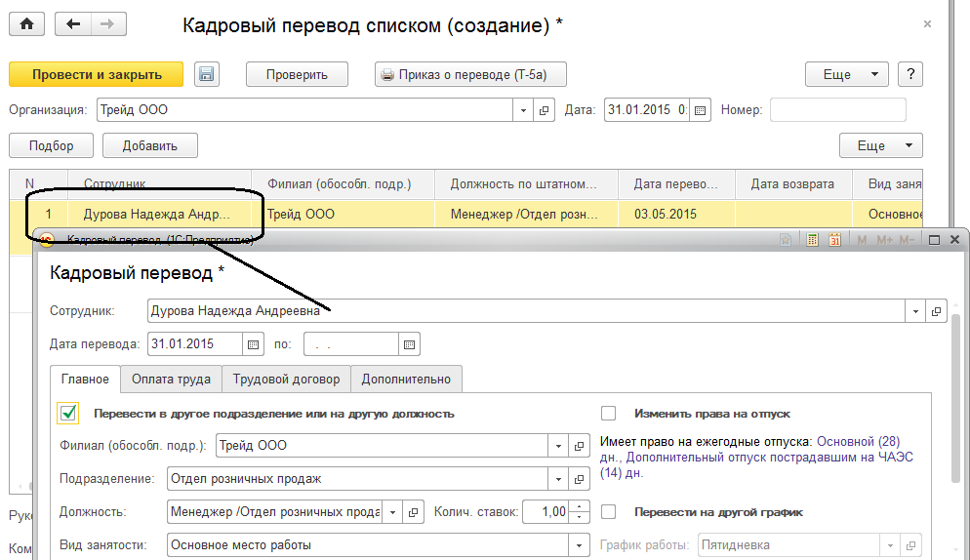This screenshot has width=970, height=560.
Task: Decrease Колич. ставок with the down arrow
Action: 579,517
